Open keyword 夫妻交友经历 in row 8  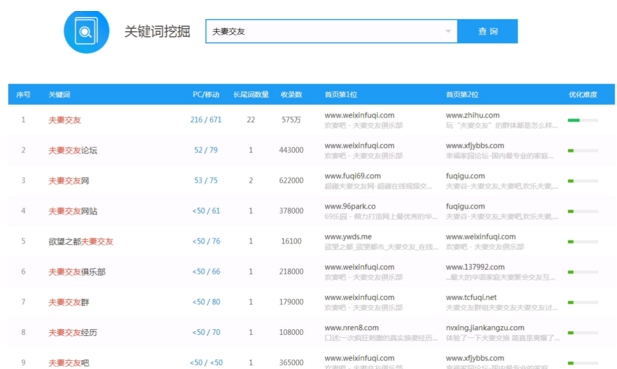pyautogui.click(x=73, y=332)
